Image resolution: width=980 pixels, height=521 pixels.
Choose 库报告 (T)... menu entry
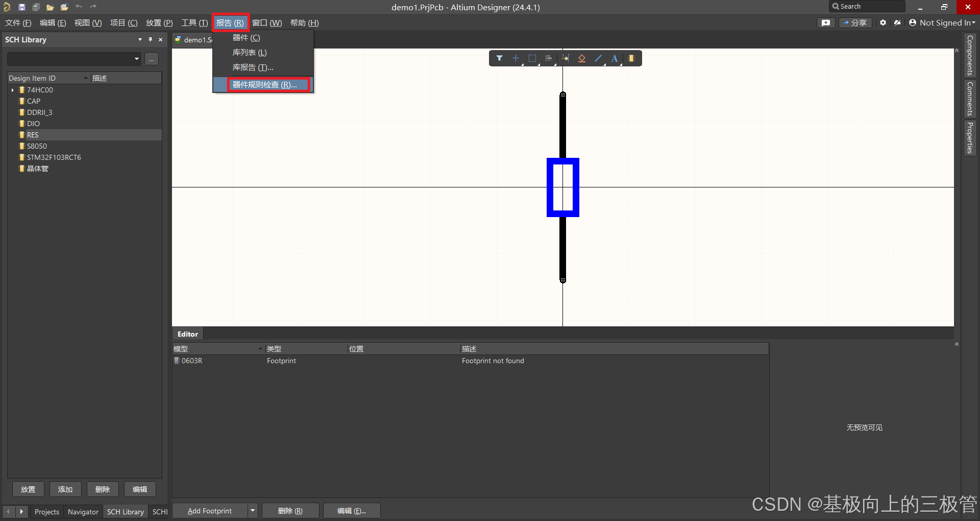click(x=263, y=67)
